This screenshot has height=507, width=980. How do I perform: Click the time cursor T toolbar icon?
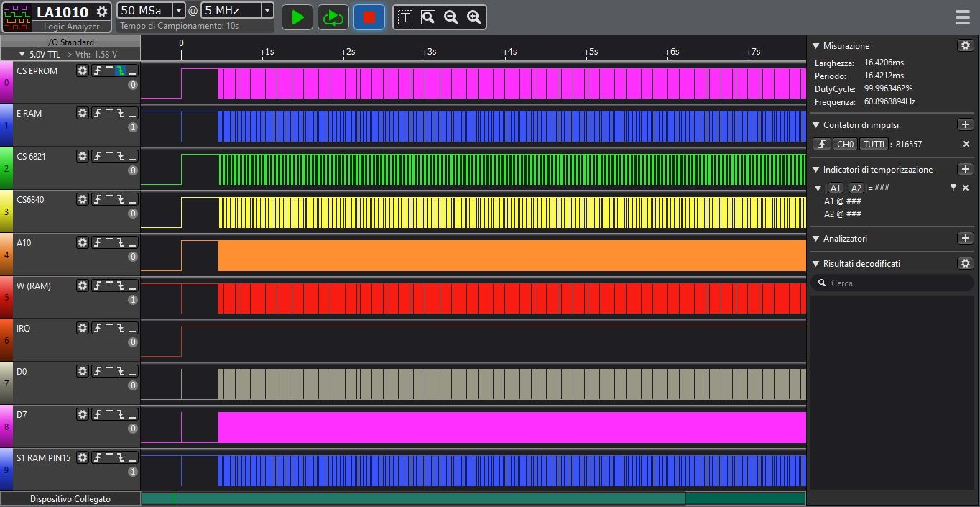click(405, 17)
